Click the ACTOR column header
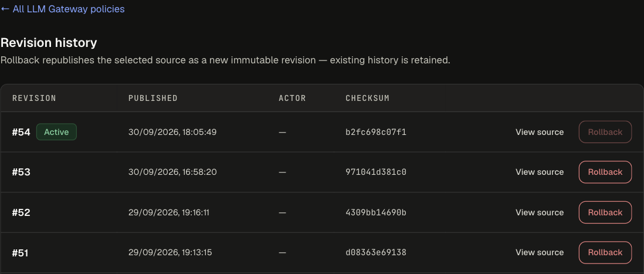Image resolution: width=644 pixels, height=274 pixels. click(x=293, y=98)
